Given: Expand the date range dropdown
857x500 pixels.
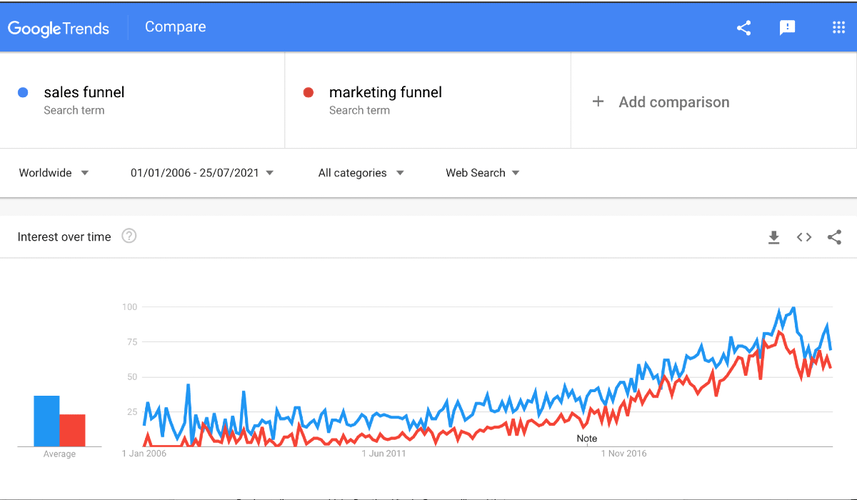Looking at the screenshot, I should (x=202, y=173).
